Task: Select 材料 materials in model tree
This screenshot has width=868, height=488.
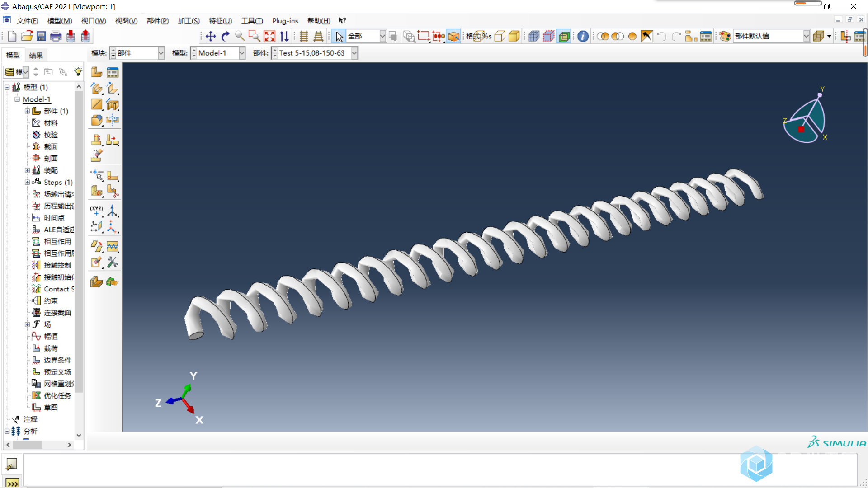Action: point(51,123)
